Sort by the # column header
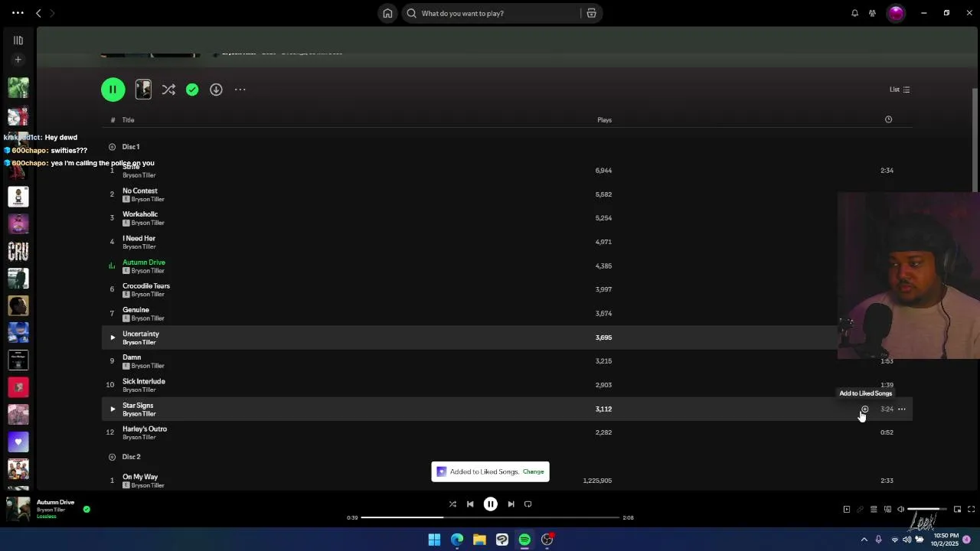980x551 pixels. (113, 120)
